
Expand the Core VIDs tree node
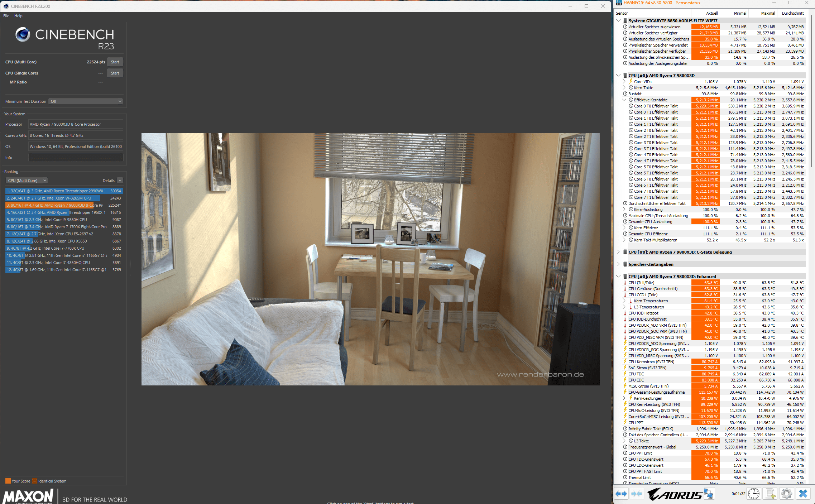624,82
